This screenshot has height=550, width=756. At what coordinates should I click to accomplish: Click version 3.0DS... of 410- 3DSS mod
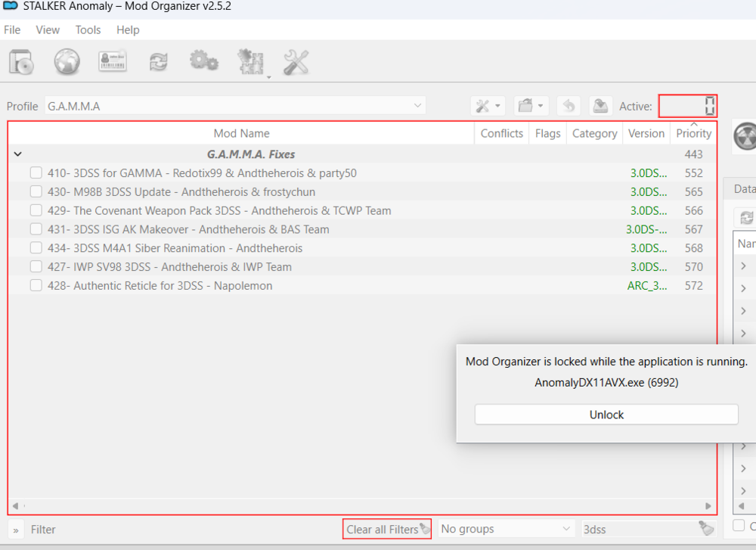pos(649,173)
